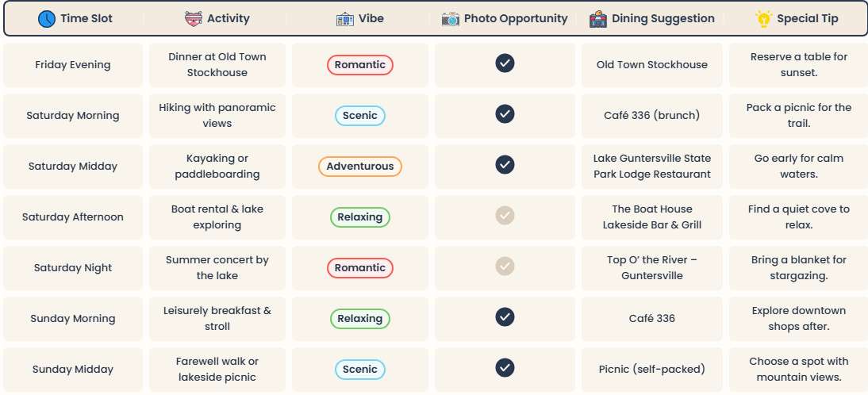The image size is (868, 395).
Task: Toggle the Saturday Night photo opportunity checkmark
Action: [505, 267]
